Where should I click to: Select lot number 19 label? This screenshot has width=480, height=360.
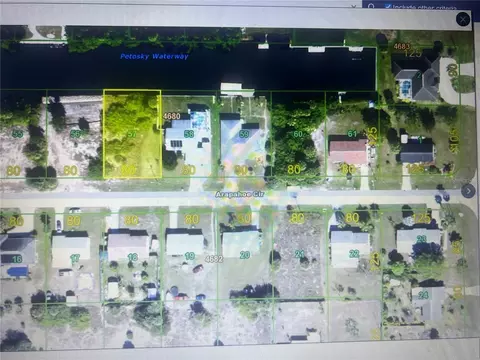(x=190, y=256)
